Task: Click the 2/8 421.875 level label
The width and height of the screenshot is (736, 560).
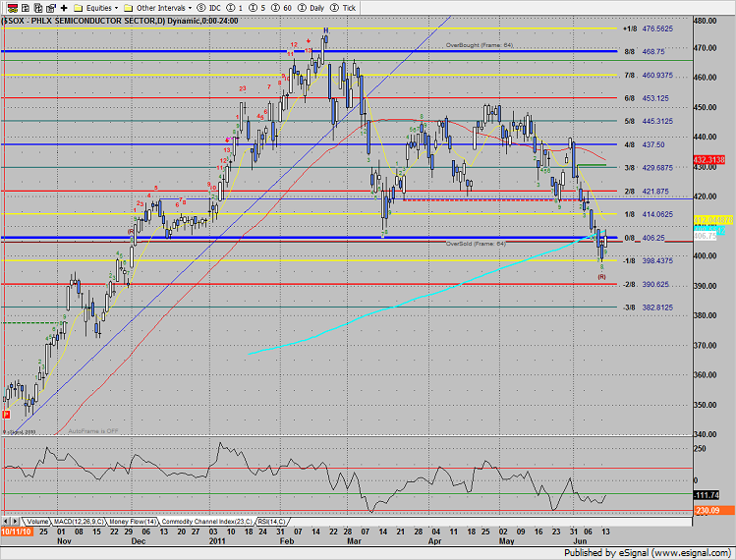Action: point(647,192)
